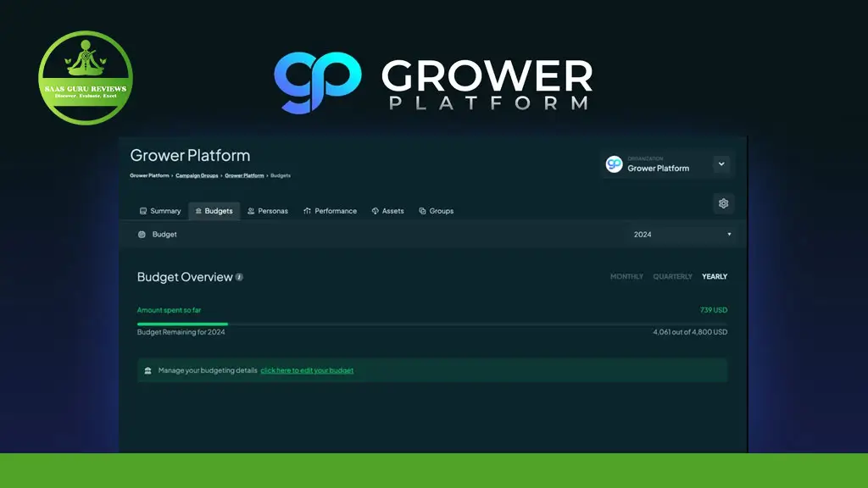This screenshot has height=488, width=868.
Task: Select the QUARTERLY view option
Action: pyautogui.click(x=672, y=277)
